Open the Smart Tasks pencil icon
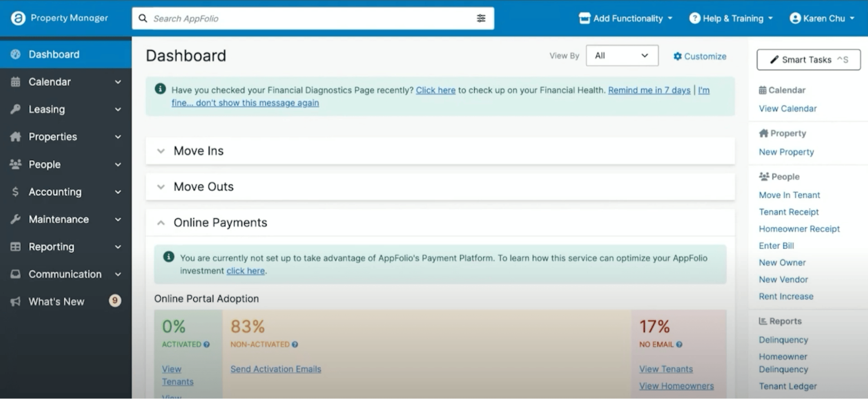Screen dimensions: 868x399 (x=774, y=59)
